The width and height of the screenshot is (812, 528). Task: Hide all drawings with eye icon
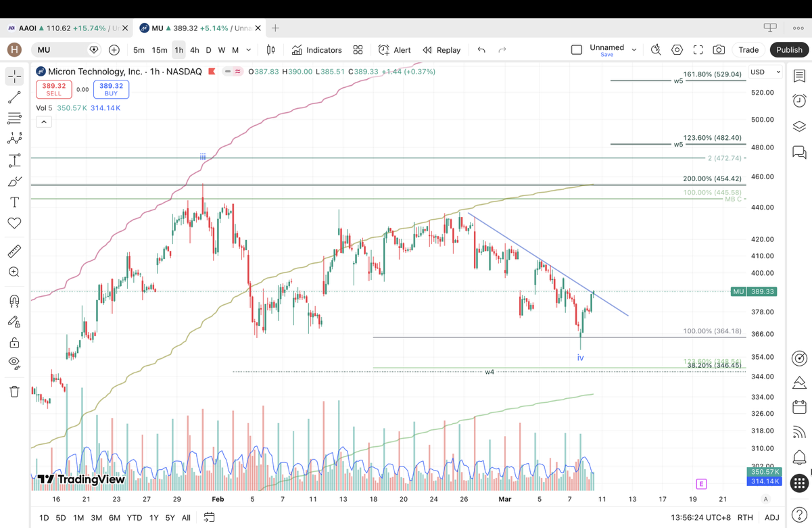14,363
